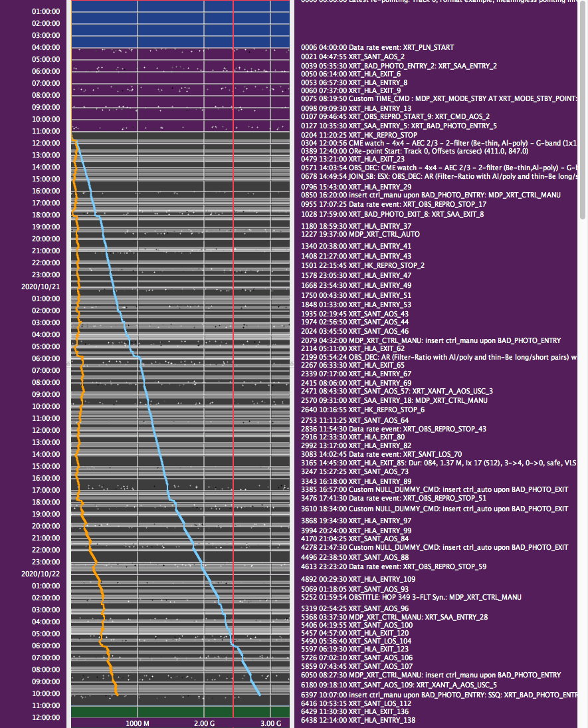Viewport: 588px width, 728px height.
Task: Click the 2020/10/21 date label
Action: [x=41, y=287]
